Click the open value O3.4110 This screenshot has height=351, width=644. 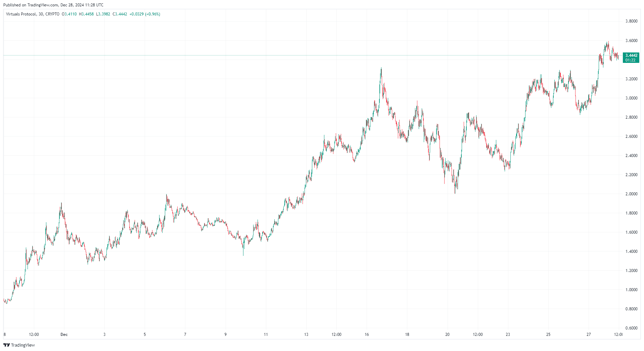69,14
